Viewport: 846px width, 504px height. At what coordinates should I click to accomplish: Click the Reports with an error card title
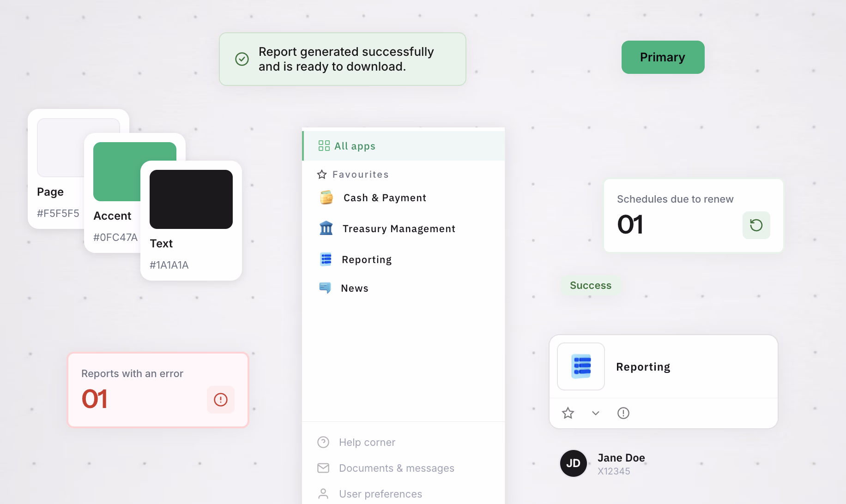pyautogui.click(x=132, y=373)
